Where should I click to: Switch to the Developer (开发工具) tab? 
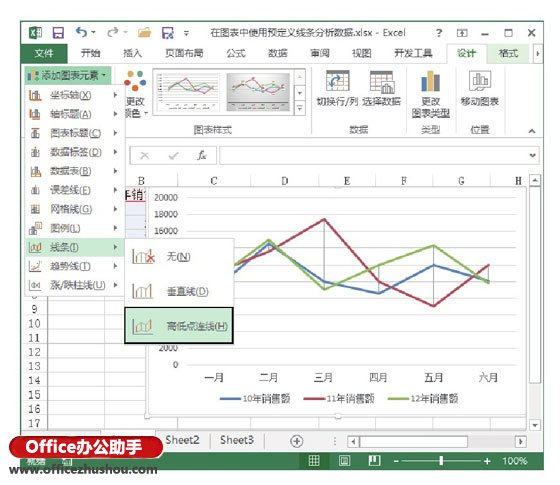click(x=413, y=54)
